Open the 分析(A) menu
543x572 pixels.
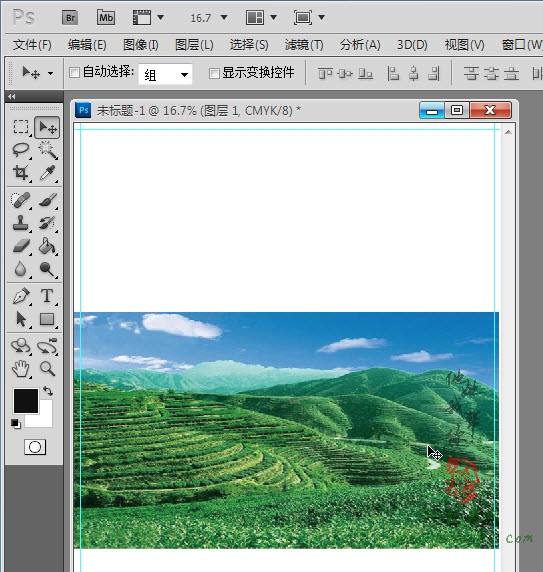[360, 45]
